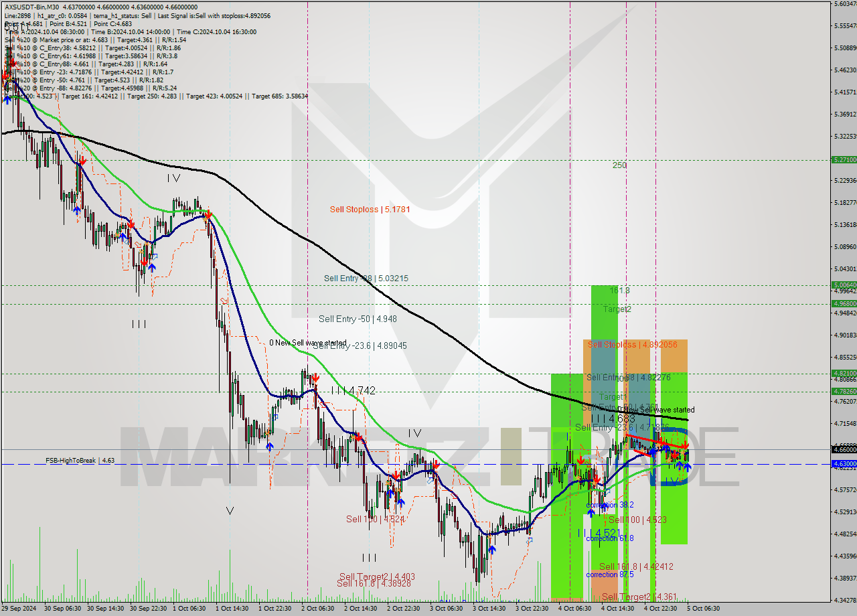857x616 pixels.
Task: Click the 'Sell Entry -88 | 4.82276' label
Action: pos(629,378)
